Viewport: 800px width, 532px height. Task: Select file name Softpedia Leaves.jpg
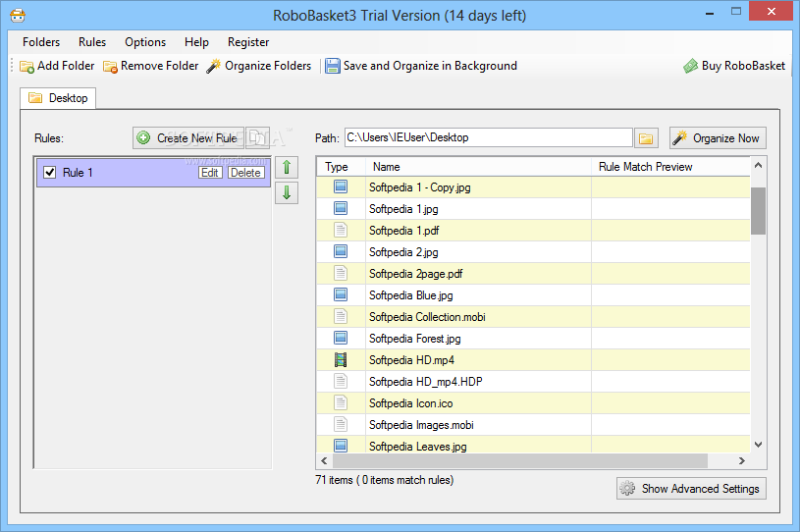pos(417,447)
